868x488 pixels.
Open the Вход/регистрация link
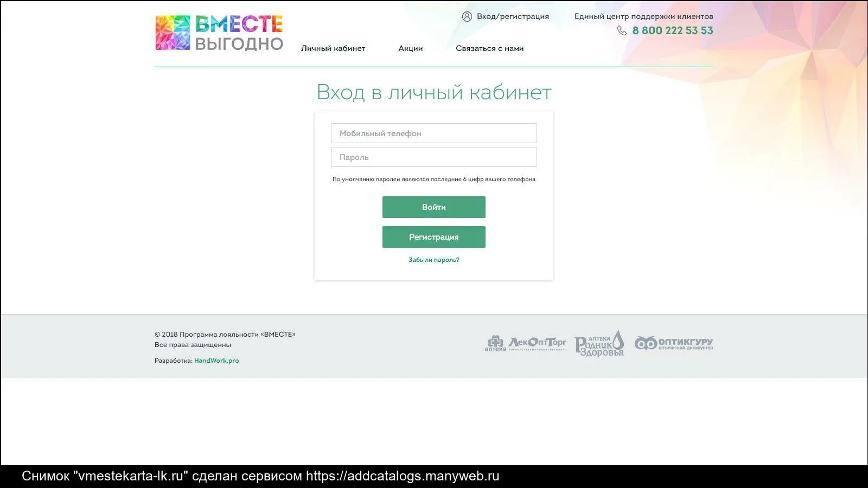(513, 16)
